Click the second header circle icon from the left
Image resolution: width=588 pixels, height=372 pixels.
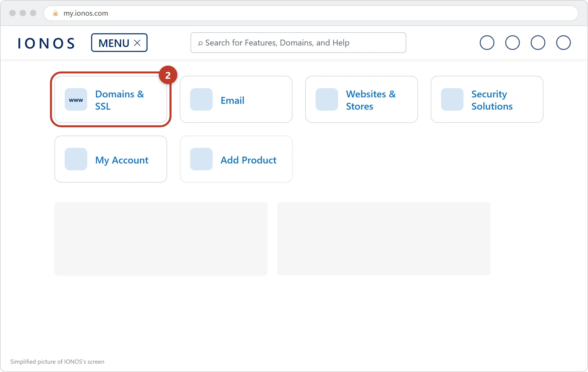512,43
